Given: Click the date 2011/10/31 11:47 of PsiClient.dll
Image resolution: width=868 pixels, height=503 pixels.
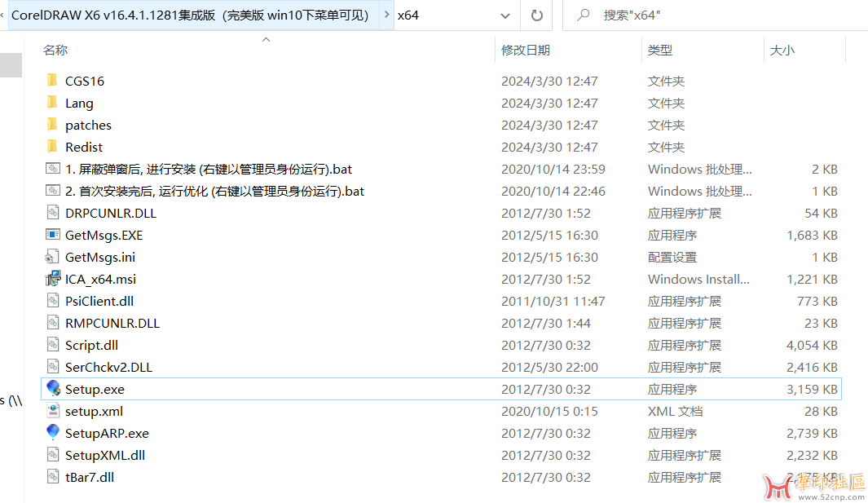Looking at the screenshot, I should (x=553, y=301).
